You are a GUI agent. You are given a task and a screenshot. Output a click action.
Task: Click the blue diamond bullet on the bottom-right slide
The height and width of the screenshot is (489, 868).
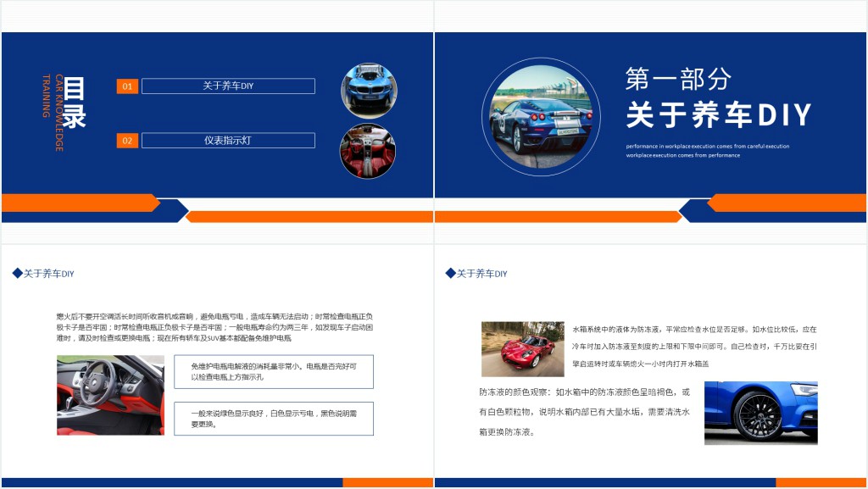pos(450,274)
